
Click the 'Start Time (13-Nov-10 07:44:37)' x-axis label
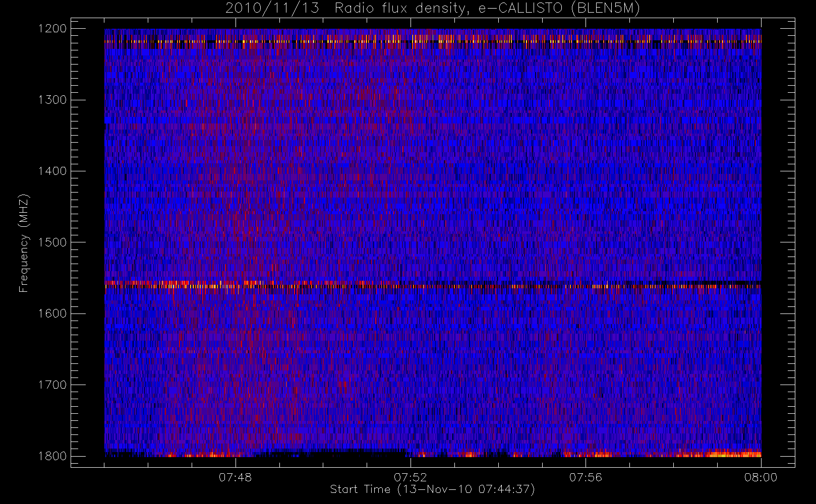click(432, 489)
